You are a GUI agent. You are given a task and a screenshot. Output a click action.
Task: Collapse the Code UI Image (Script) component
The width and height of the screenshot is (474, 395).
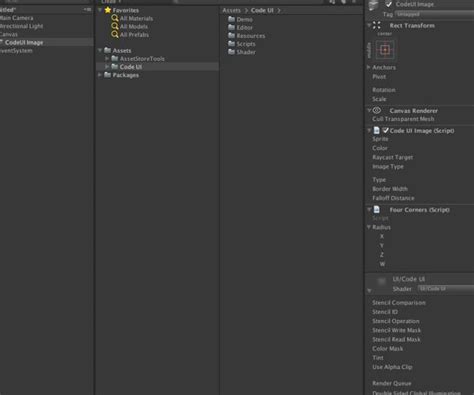(369, 130)
